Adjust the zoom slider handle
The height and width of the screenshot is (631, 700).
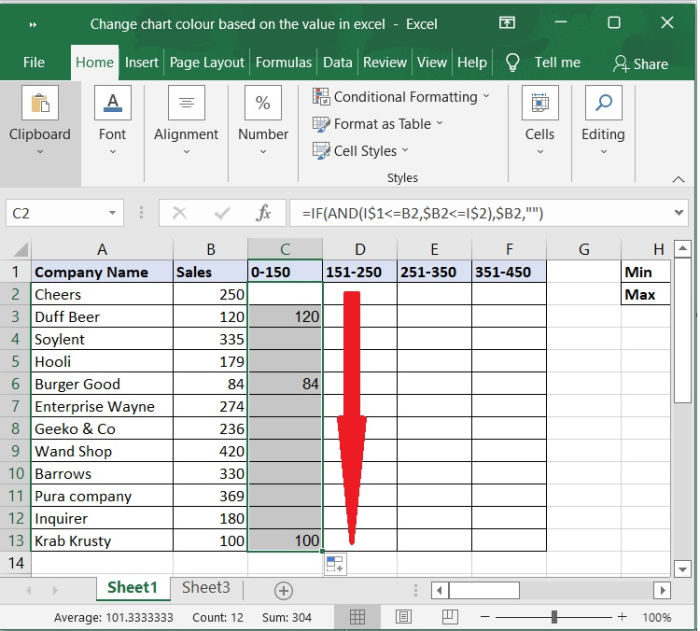click(x=554, y=617)
